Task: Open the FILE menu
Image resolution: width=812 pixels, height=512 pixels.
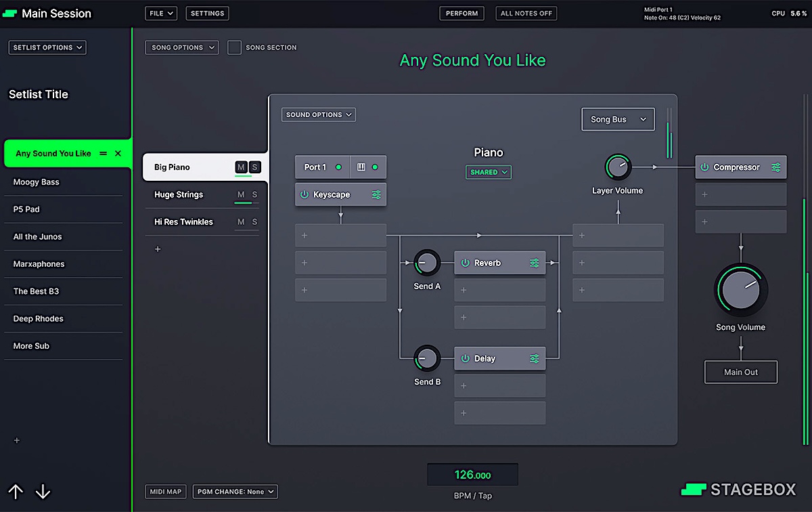Action: point(160,13)
